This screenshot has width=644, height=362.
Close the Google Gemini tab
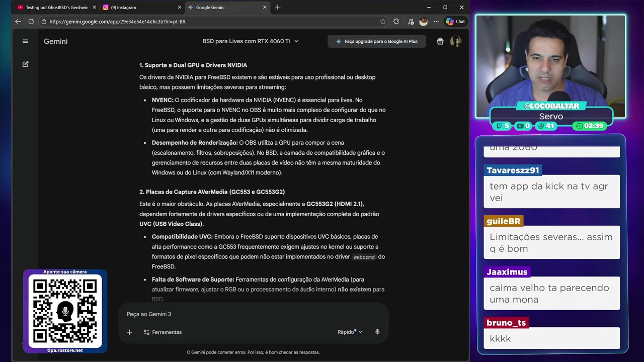(265, 8)
